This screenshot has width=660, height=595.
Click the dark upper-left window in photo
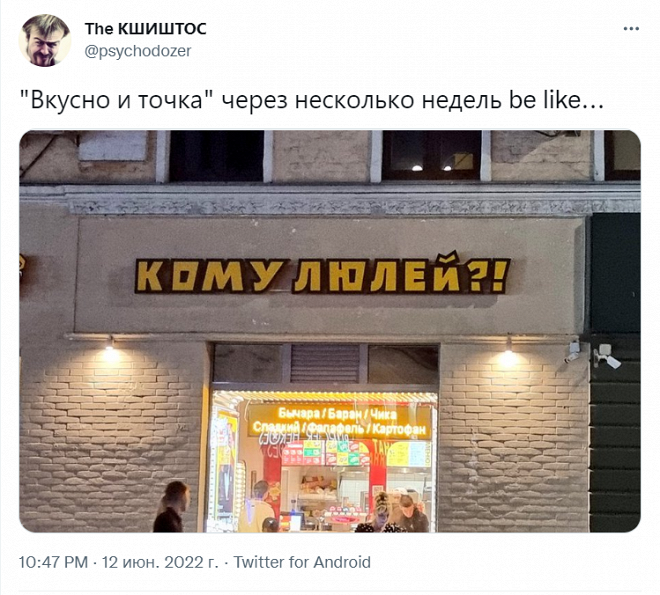pyautogui.click(x=216, y=156)
